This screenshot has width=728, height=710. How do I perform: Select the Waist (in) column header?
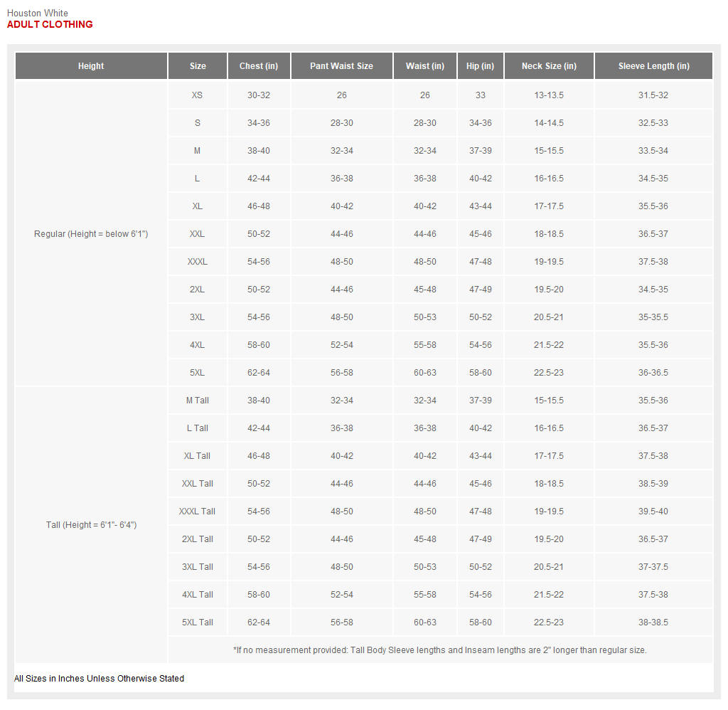pos(425,66)
